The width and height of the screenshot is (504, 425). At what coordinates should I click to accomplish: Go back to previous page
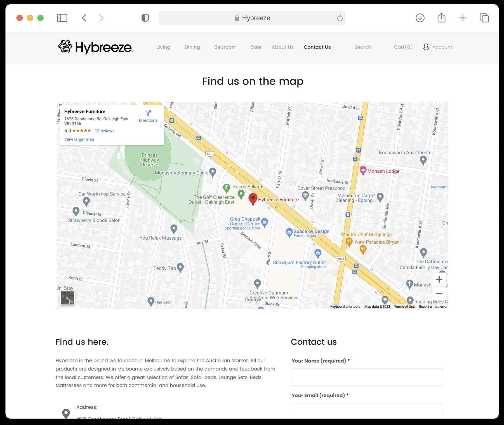[x=84, y=18]
